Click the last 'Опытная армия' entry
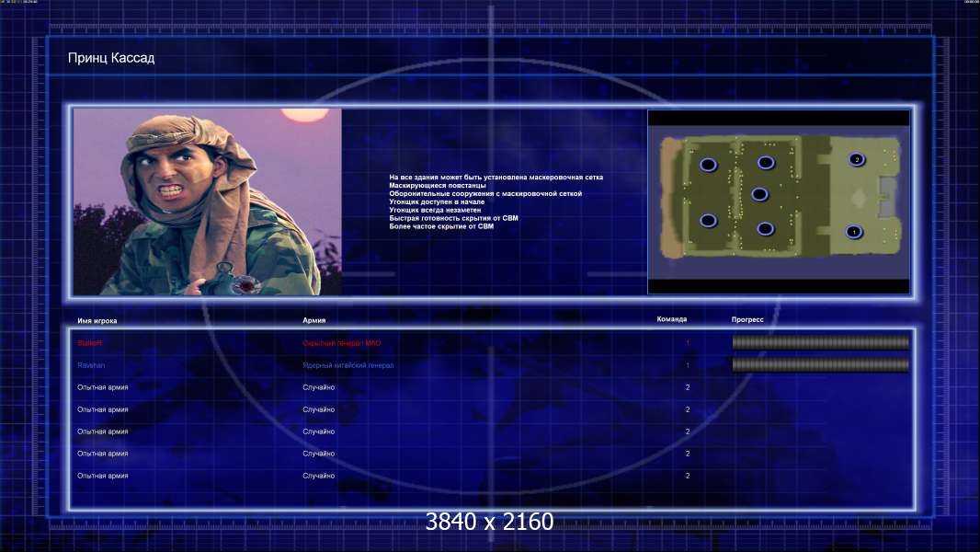 (x=102, y=476)
